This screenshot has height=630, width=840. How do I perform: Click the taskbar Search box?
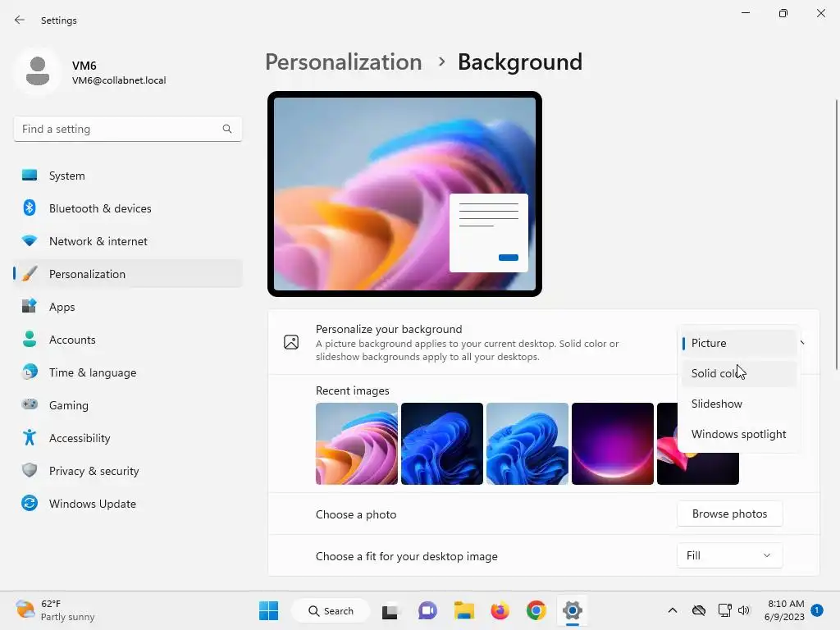pyautogui.click(x=331, y=610)
